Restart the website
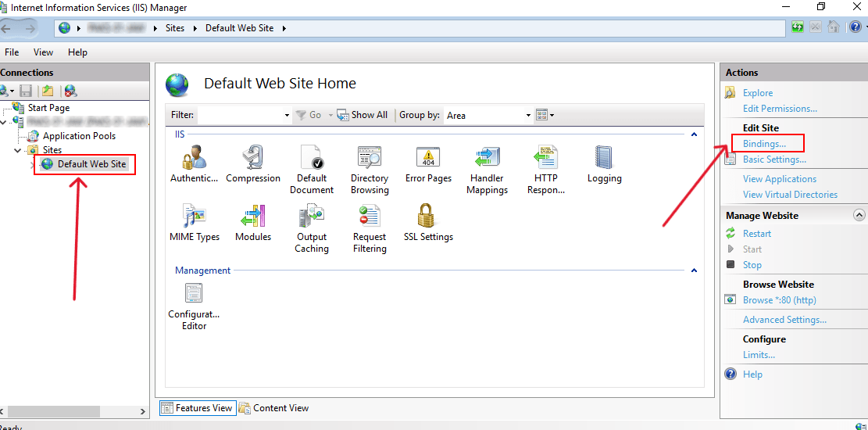 click(757, 234)
